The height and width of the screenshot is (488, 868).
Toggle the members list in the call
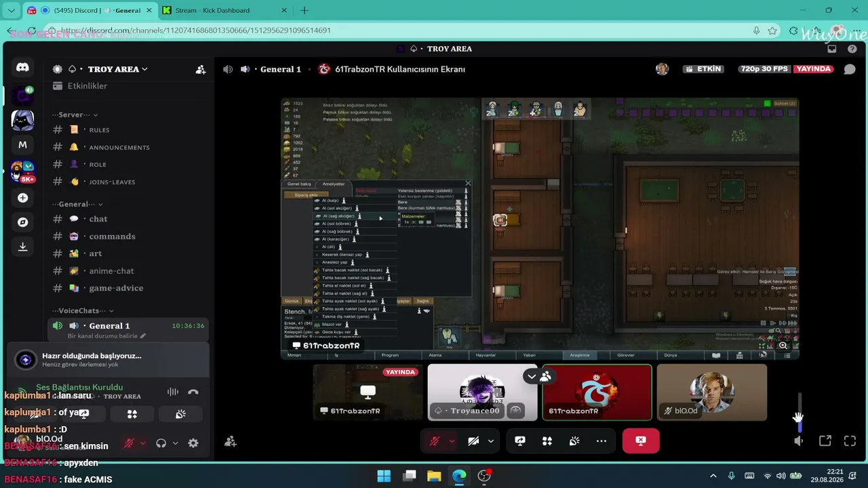tap(545, 376)
